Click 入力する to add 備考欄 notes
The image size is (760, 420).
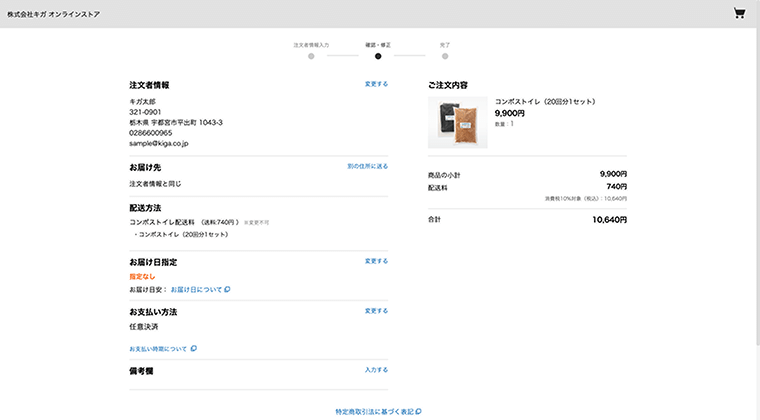[x=376, y=370]
